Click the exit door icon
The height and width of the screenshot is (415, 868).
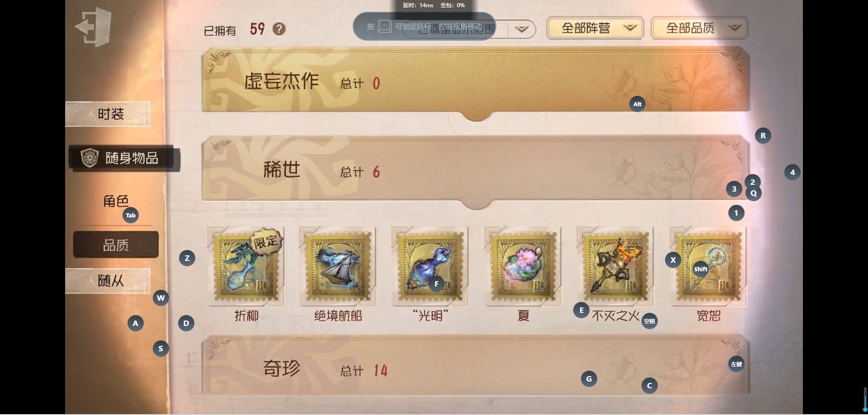[93, 27]
